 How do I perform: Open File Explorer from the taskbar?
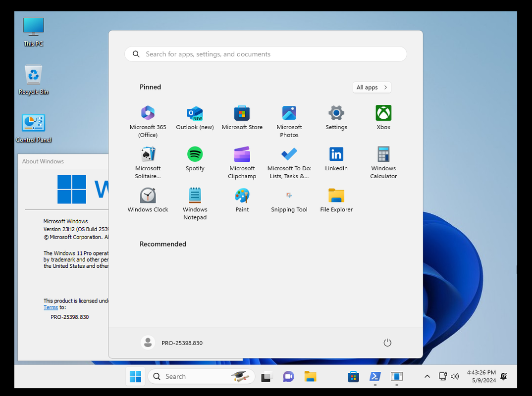[310, 376]
